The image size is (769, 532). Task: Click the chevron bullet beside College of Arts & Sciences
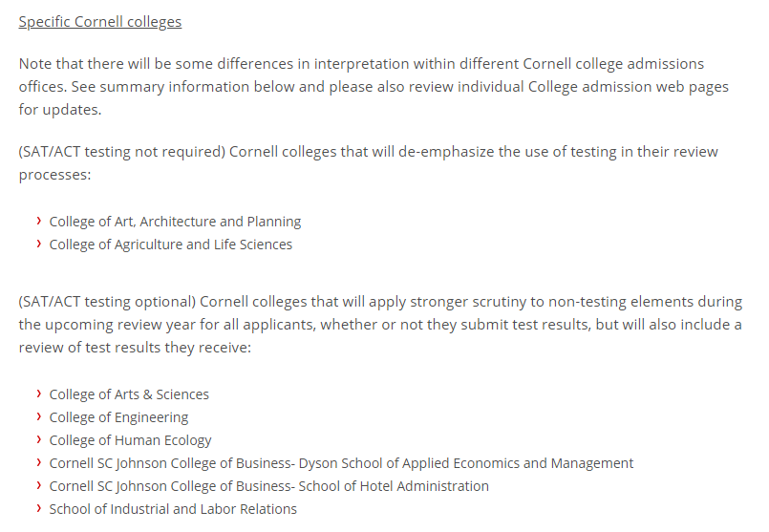pos(38,394)
